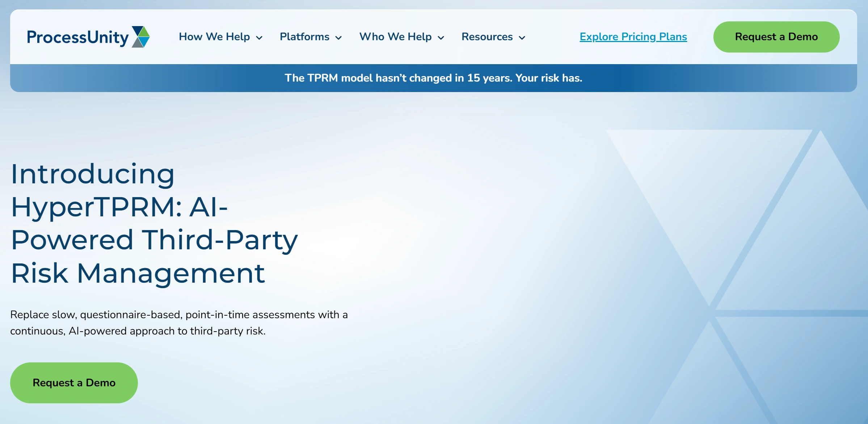
Task: Click Request a Demo in the header
Action: pos(776,37)
